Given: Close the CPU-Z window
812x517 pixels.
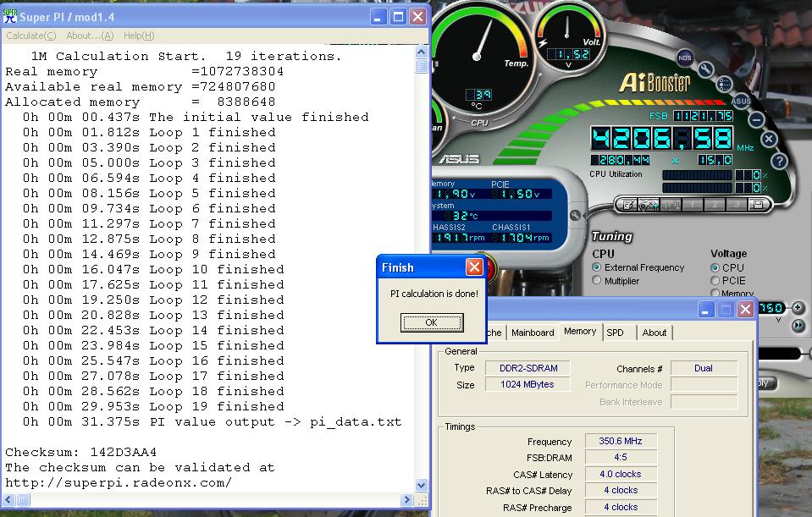Looking at the screenshot, I should click(x=744, y=310).
